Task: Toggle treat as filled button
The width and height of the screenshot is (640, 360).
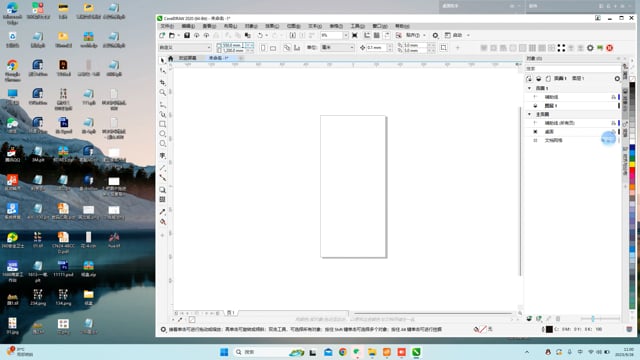Action: click(444, 48)
